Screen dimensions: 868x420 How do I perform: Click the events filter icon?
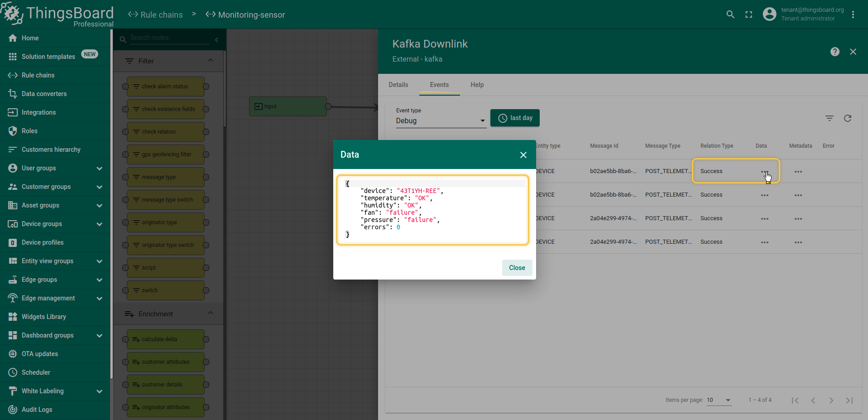(x=829, y=118)
